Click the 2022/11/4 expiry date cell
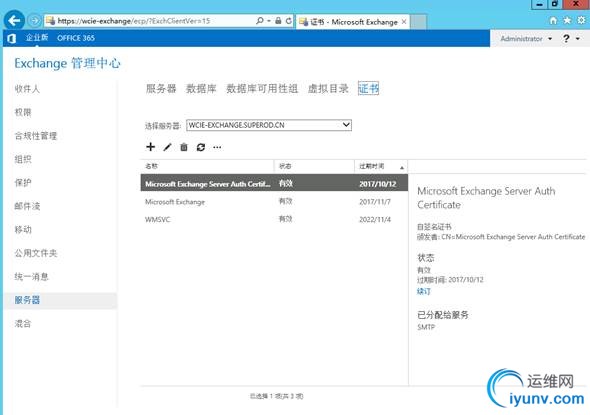 375,219
